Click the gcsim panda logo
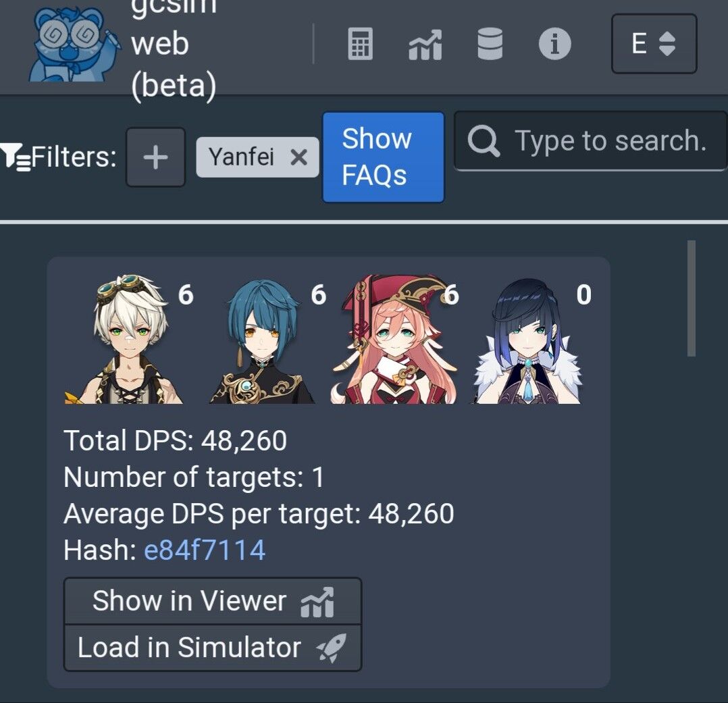 coord(74,45)
